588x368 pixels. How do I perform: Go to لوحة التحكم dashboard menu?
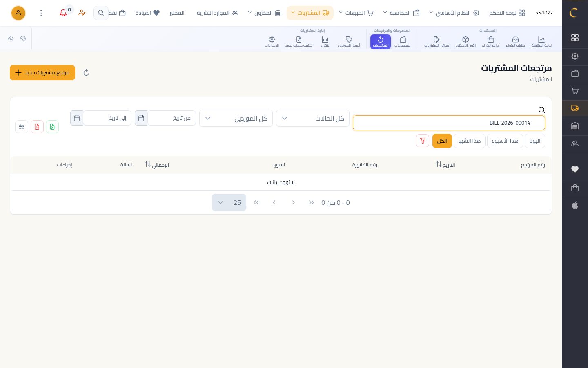click(507, 13)
